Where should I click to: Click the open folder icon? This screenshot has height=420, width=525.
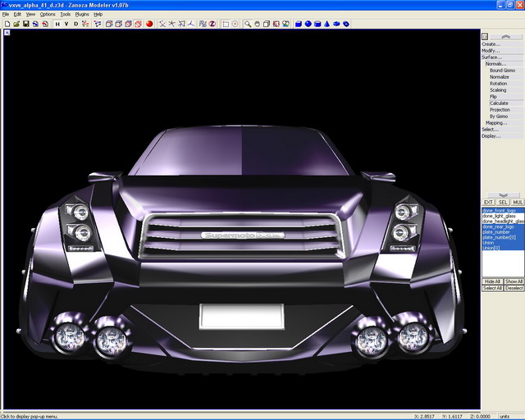[x=16, y=24]
